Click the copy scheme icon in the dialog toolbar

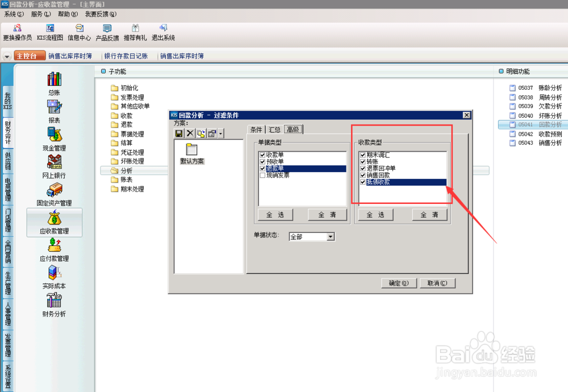201,134
